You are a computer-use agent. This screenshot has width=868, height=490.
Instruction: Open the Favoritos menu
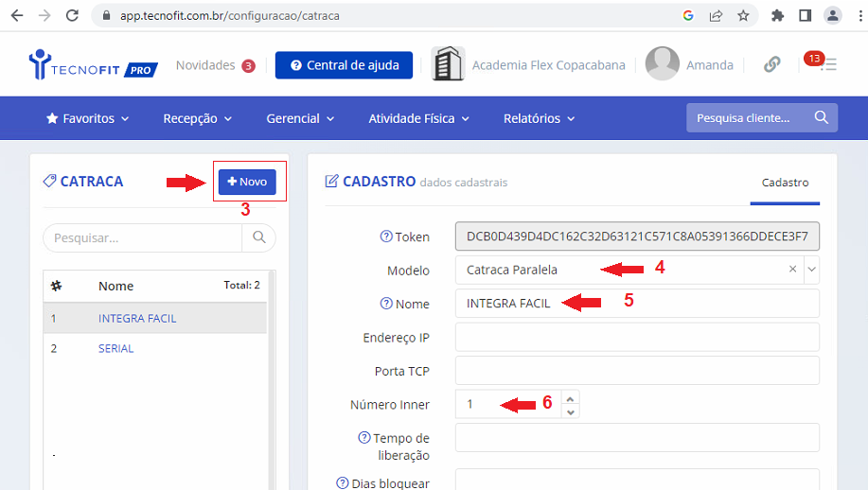[87, 118]
